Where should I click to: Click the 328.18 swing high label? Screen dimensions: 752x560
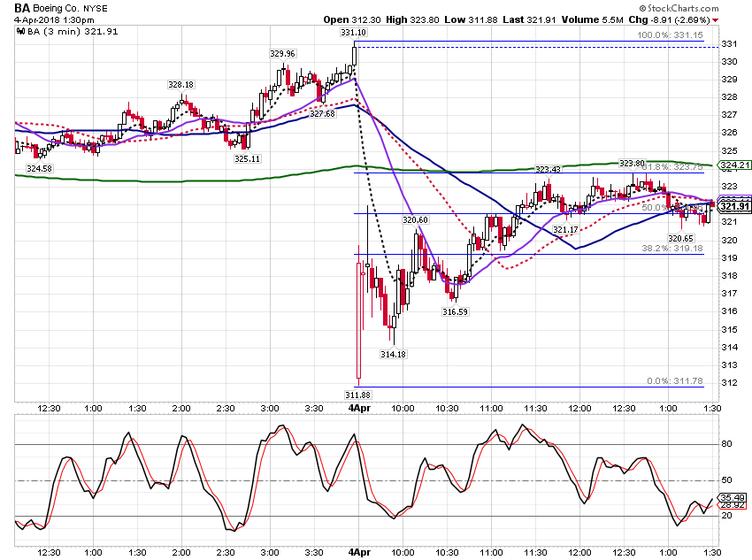tap(180, 85)
